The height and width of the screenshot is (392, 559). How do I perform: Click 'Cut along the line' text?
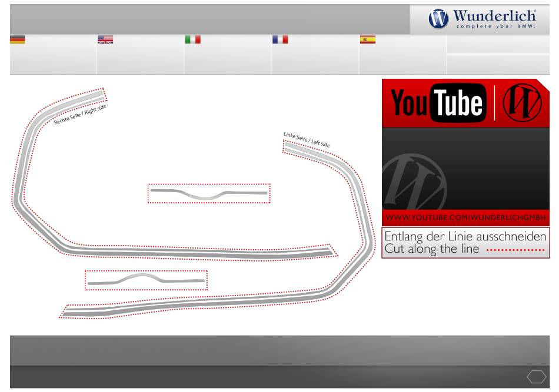[x=432, y=249]
